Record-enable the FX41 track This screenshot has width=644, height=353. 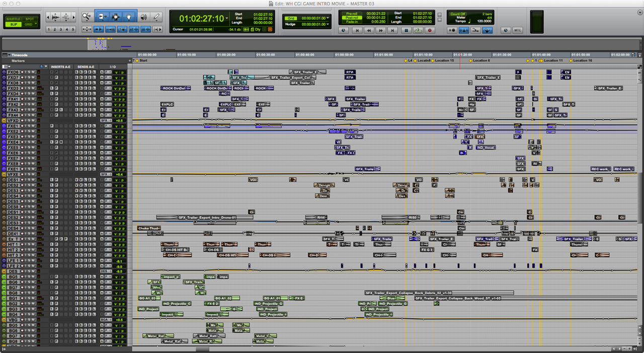click(x=22, y=99)
